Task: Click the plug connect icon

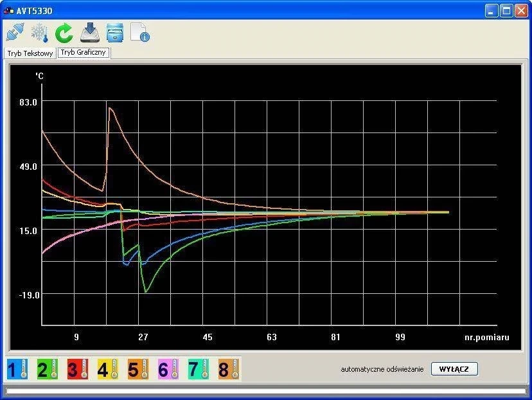Action: [x=15, y=32]
